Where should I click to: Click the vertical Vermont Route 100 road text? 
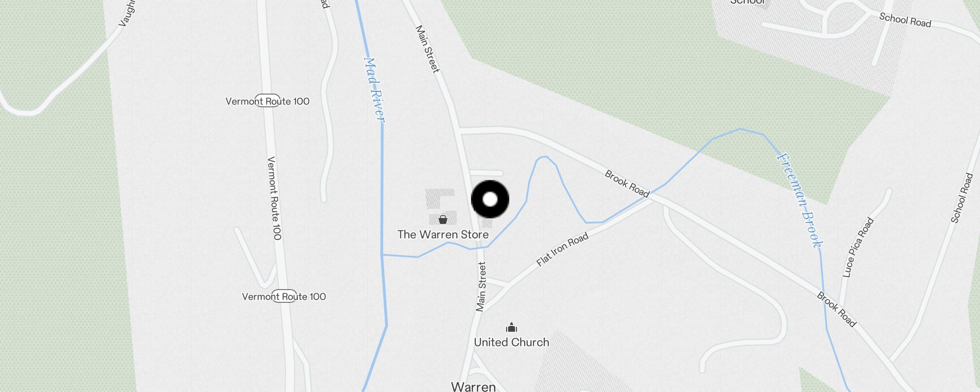(274, 198)
